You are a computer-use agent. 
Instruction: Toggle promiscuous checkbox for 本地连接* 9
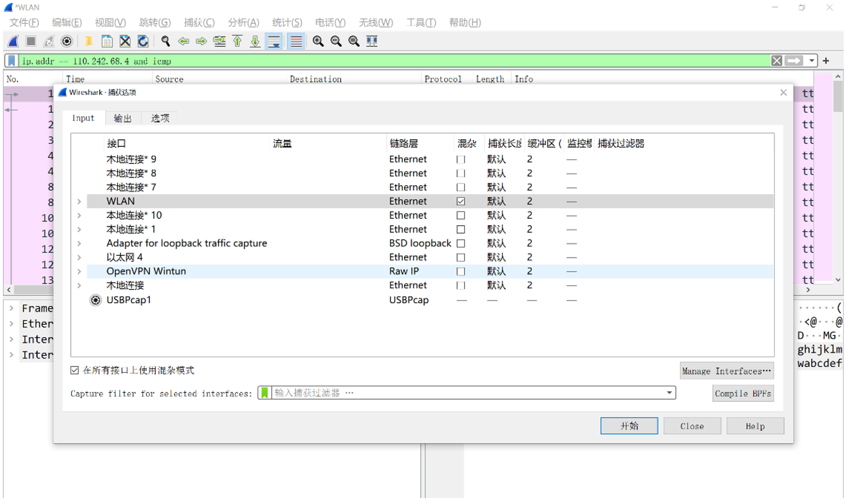click(x=461, y=159)
